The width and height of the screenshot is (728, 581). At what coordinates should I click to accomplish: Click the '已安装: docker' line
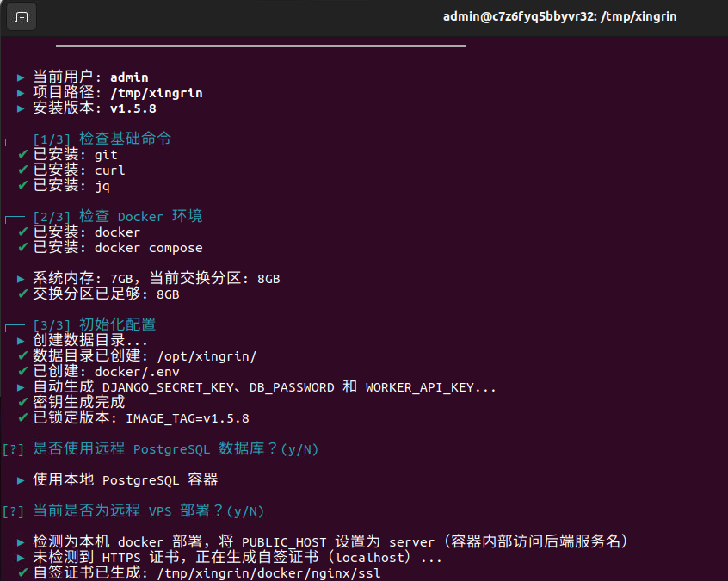coord(79,232)
